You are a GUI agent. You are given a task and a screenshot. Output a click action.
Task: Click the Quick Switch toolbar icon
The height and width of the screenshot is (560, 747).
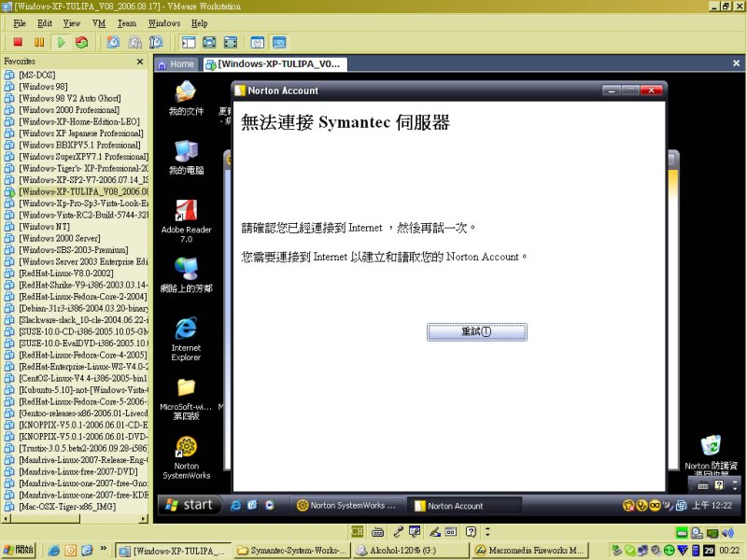point(231,42)
